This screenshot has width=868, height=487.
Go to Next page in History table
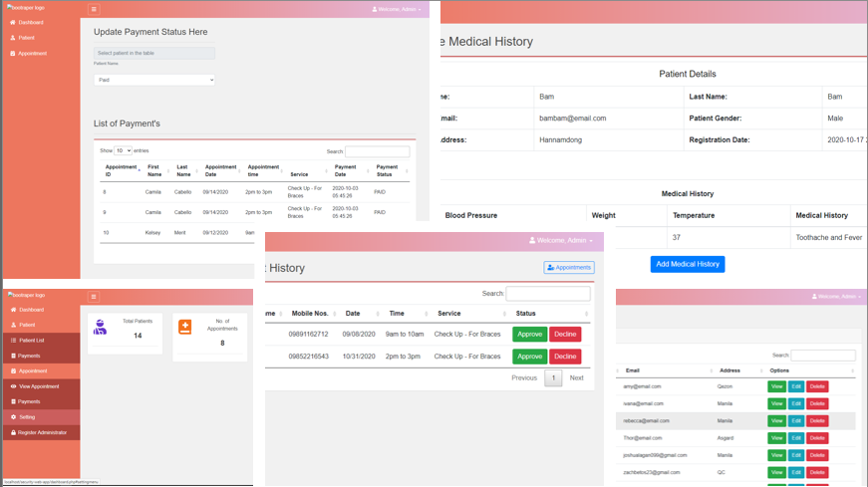point(576,378)
